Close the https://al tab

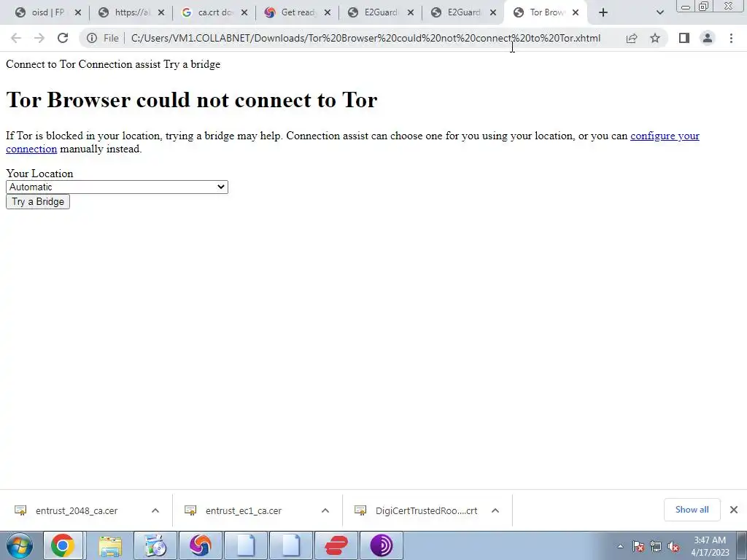click(161, 13)
